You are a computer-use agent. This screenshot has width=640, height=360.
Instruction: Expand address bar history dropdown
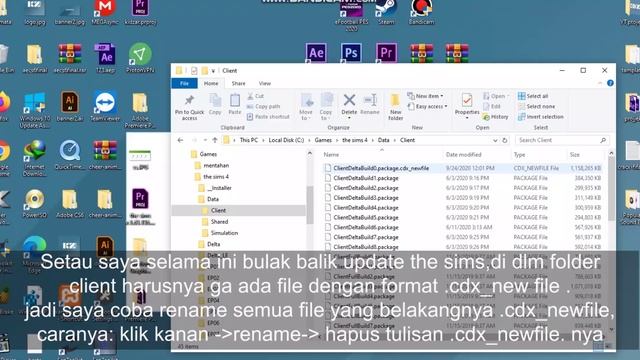pyautogui.click(x=495, y=140)
